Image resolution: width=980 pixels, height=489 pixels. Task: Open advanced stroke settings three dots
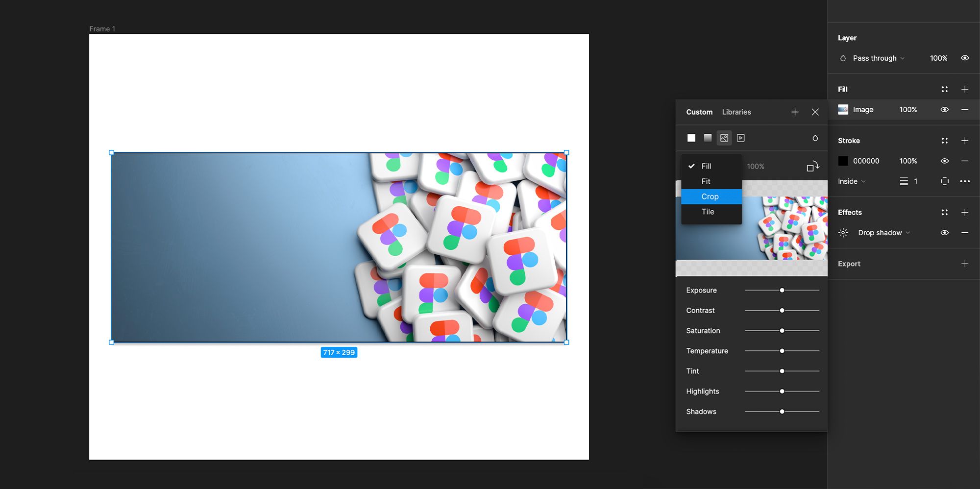965,181
